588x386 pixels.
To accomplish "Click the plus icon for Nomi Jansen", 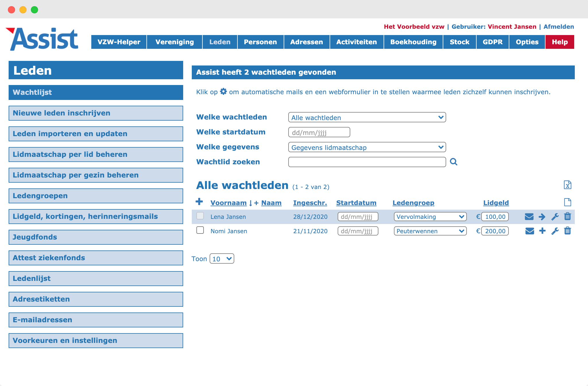I will click(542, 231).
